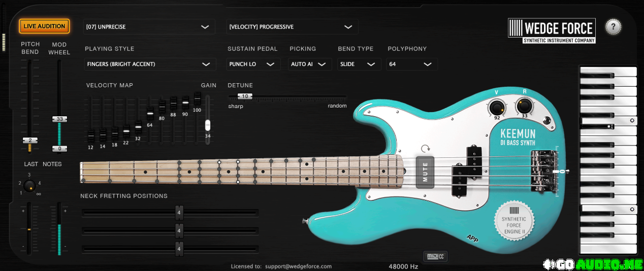Click the Last Notes rotary knob
Viewport: 644px width, 271px height.
[30, 186]
